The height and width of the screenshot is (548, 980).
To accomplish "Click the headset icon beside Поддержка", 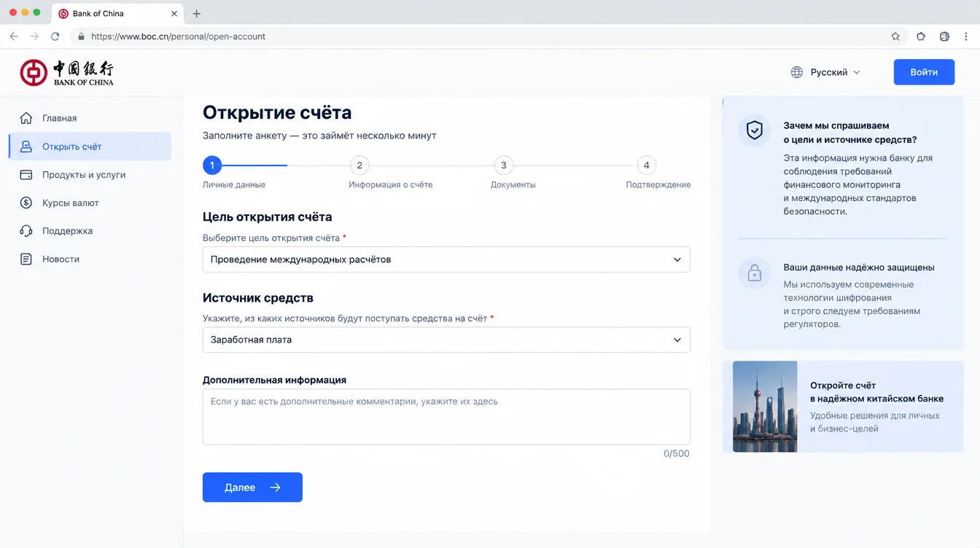I will click(x=26, y=231).
